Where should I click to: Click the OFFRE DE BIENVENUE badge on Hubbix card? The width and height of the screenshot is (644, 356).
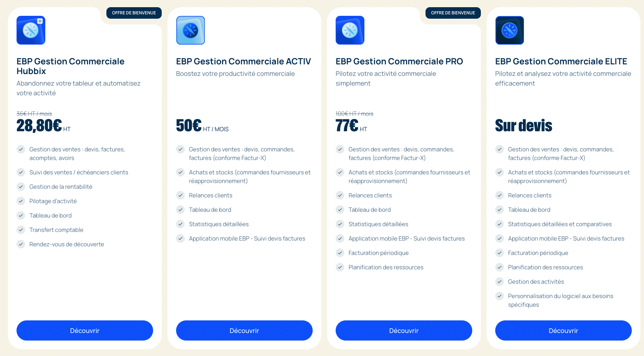(x=134, y=13)
